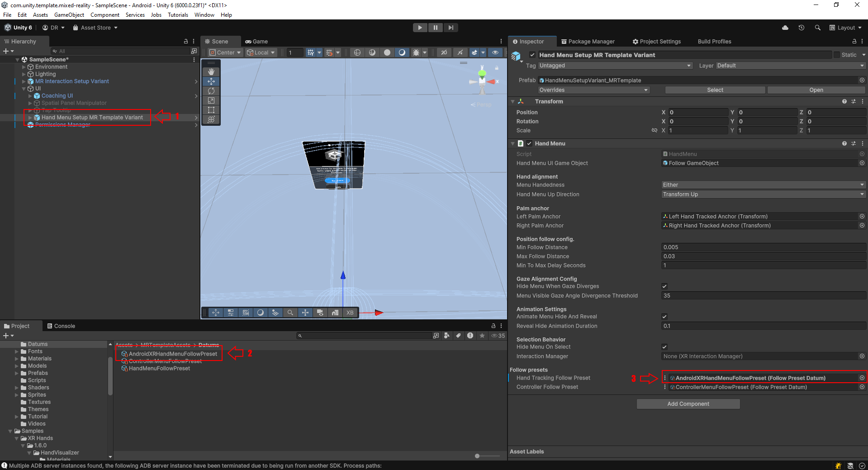Click the prefab Open button
This screenshot has width=868, height=470.
click(x=816, y=90)
